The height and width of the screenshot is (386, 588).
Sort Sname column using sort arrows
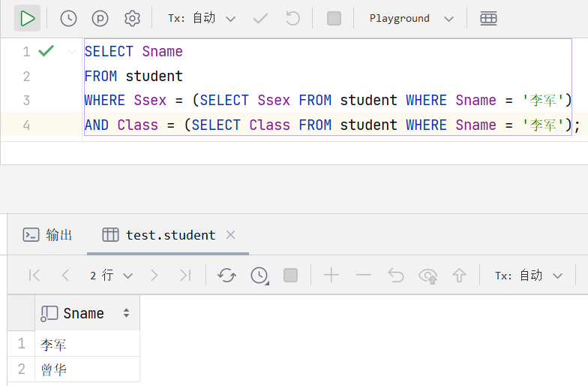point(126,312)
